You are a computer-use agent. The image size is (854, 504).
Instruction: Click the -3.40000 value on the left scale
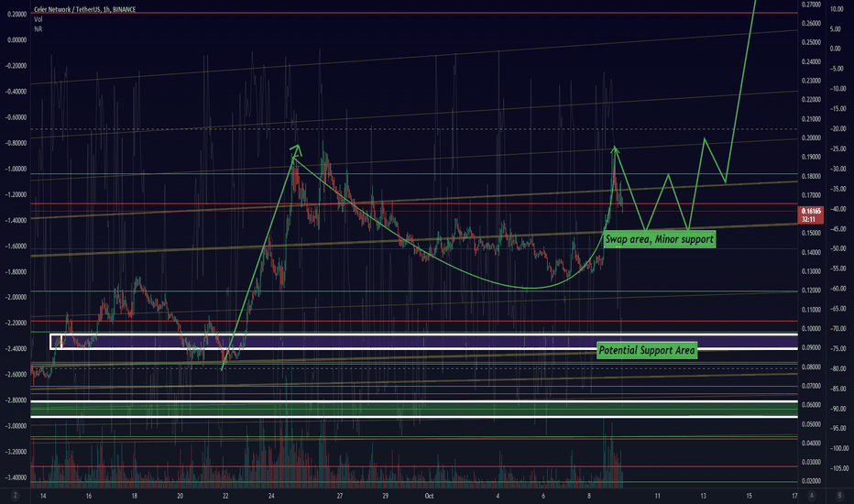[16, 477]
